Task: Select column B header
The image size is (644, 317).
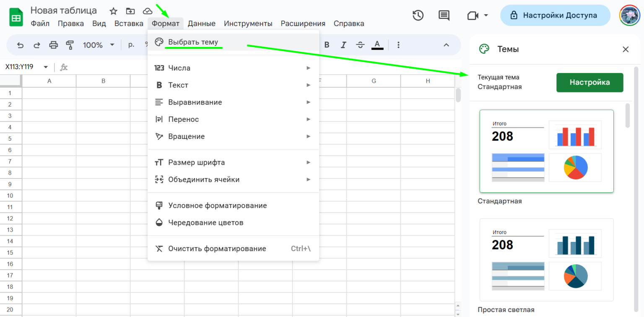Action: click(103, 81)
